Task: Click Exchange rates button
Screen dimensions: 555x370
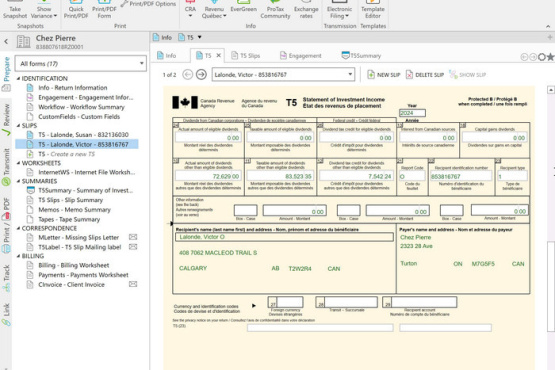Action: 306,10
